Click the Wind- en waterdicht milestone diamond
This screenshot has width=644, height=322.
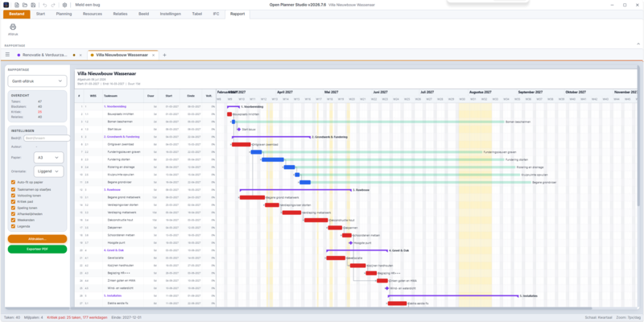click(x=387, y=288)
